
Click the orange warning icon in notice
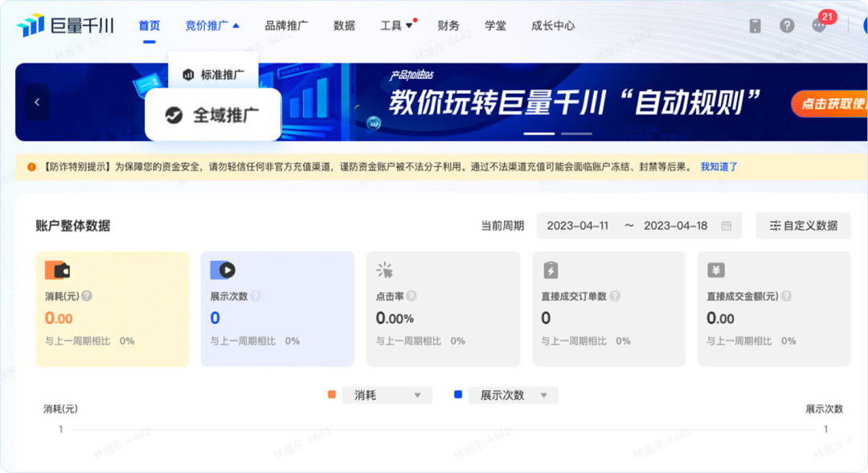(x=31, y=167)
